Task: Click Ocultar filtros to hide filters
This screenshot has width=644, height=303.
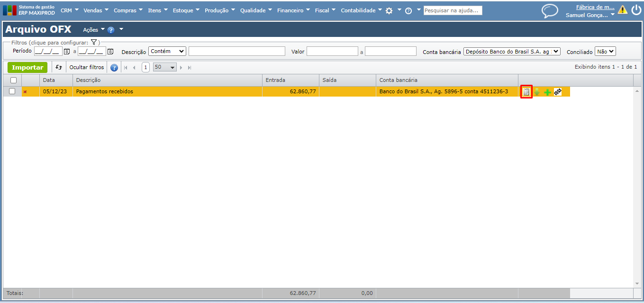Action: click(x=87, y=67)
